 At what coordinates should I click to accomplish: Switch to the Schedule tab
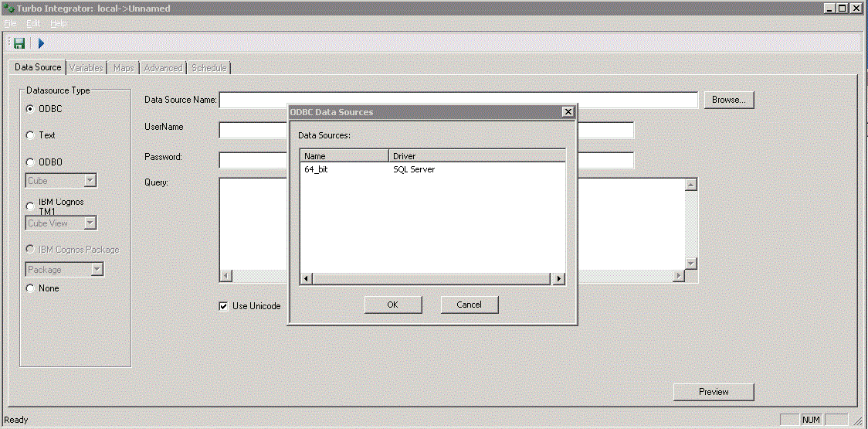209,67
